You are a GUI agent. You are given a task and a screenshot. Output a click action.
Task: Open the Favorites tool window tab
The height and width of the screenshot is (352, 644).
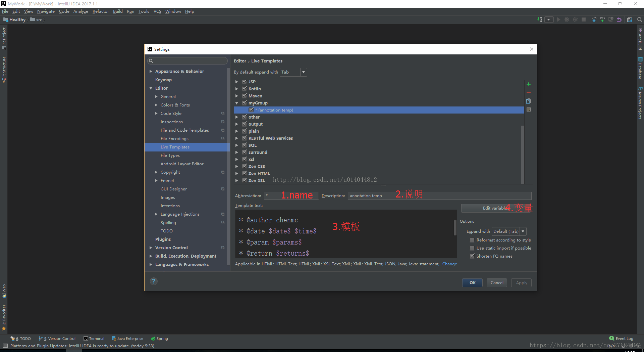[x=4, y=317]
